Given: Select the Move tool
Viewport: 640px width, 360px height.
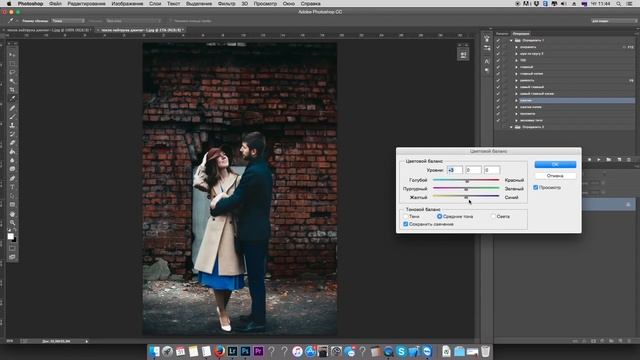Looking at the screenshot, I should tap(12, 55).
